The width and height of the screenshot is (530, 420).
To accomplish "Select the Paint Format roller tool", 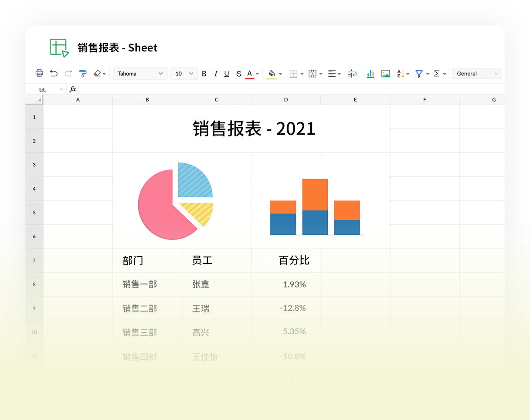I will pyautogui.click(x=83, y=74).
